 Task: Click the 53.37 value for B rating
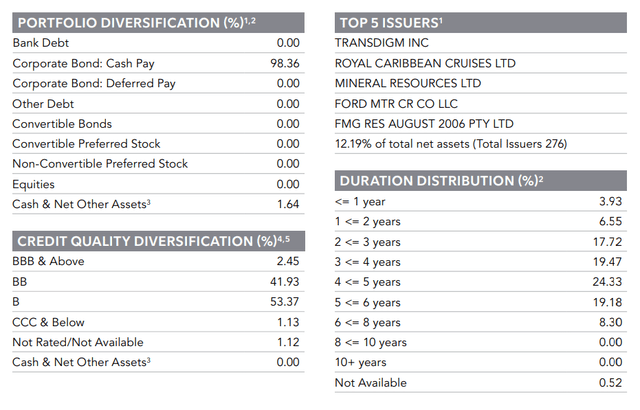(285, 302)
